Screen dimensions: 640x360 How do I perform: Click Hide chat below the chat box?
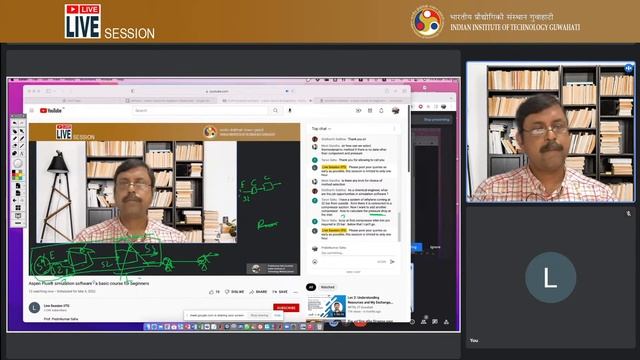(353, 272)
